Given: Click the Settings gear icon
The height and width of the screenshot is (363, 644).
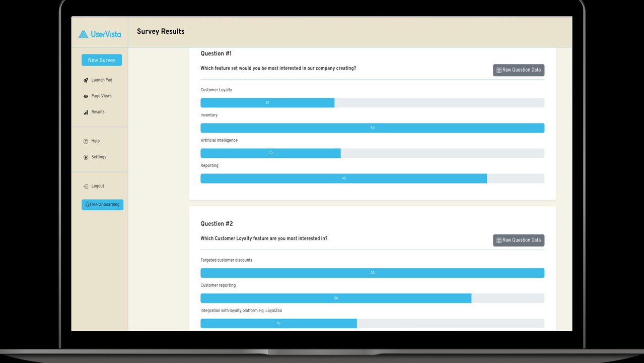Looking at the screenshot, I should (86, 157).
